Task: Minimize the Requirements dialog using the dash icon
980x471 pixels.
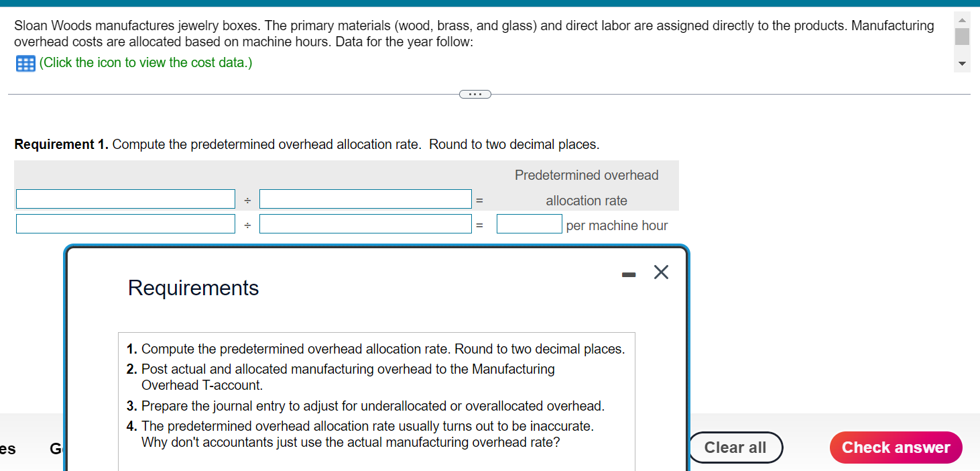Action: coord(628,274)
